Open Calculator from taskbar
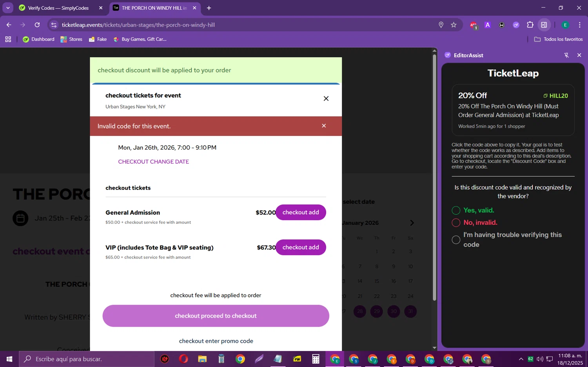 coord(316,359)
